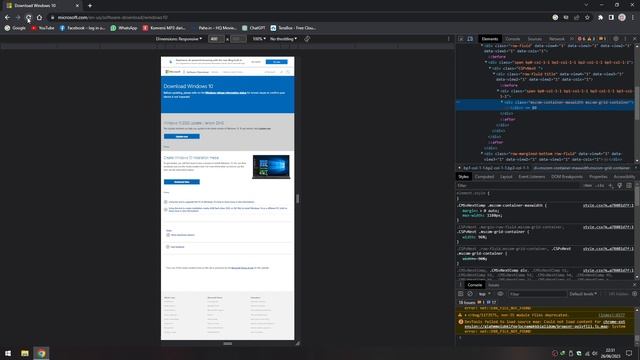The image size is (640, 360).
Task: Open the top context dropdown
Action: 484,294
